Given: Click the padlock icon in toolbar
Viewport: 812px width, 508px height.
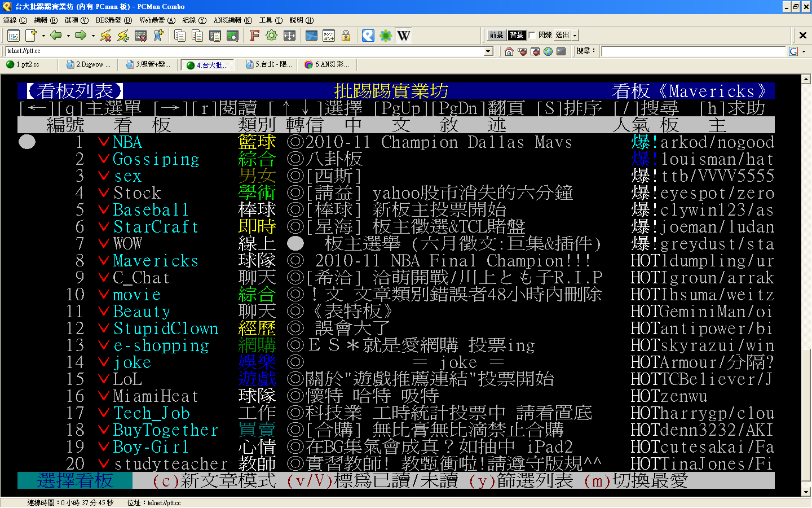Looking at the screenshot, I should [x=346, y=36].
